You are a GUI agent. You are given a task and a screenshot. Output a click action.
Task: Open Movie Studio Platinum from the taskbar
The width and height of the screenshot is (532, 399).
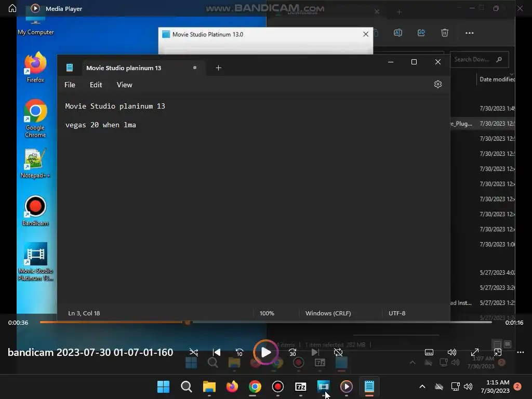(323, 387)
